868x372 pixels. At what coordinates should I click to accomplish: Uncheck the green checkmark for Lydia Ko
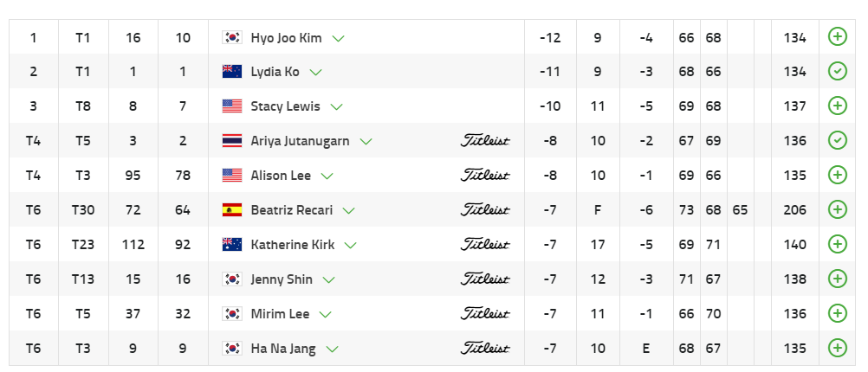point(837,72)
